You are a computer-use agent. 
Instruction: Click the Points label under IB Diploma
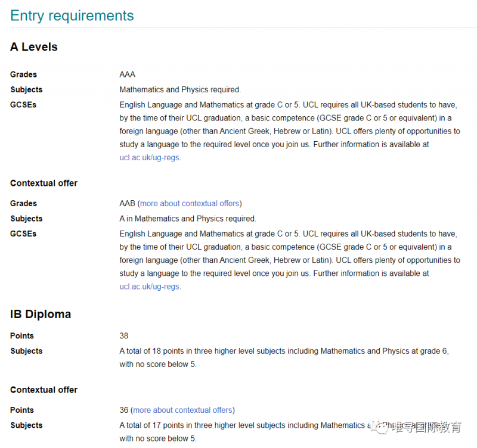[22, 336]
